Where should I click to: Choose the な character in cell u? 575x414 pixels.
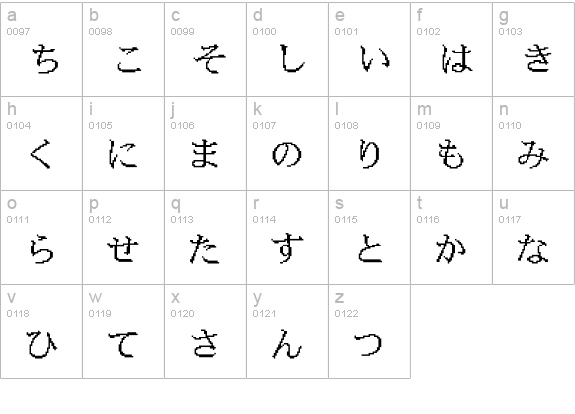[533, 249]
